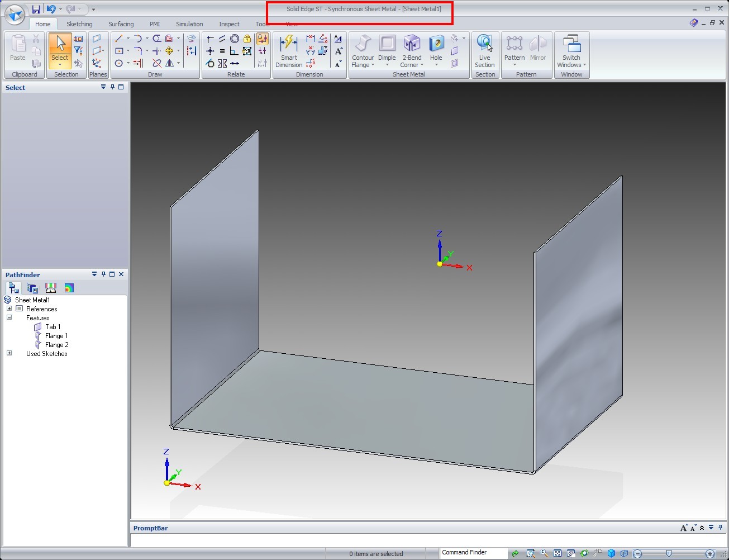Viewport: 729px width, 560px height.
Task: Open the PMI tab
Action: [x=155, y=24]
